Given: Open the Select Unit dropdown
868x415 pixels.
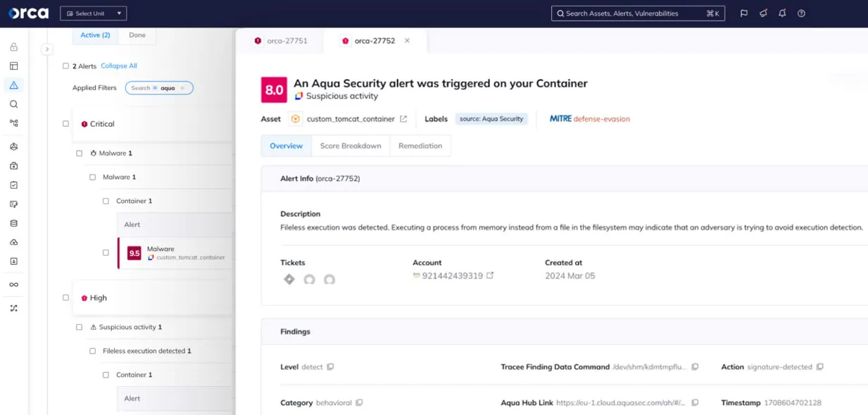Looking at the screenshot, I should coord(94,13).
